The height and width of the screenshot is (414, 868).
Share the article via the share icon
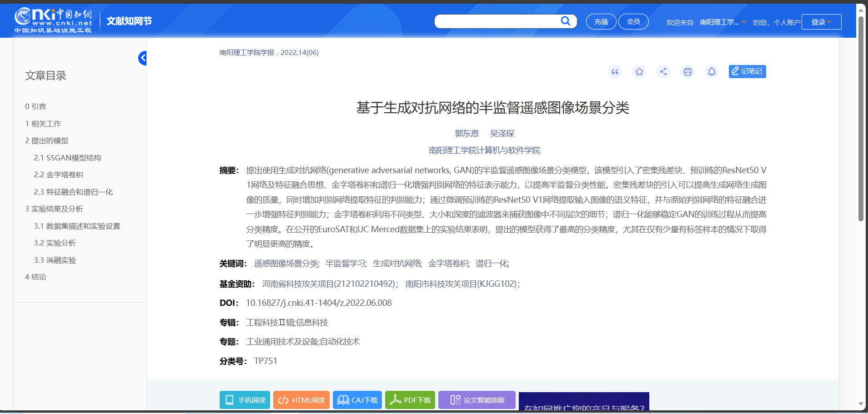point(663,71)
